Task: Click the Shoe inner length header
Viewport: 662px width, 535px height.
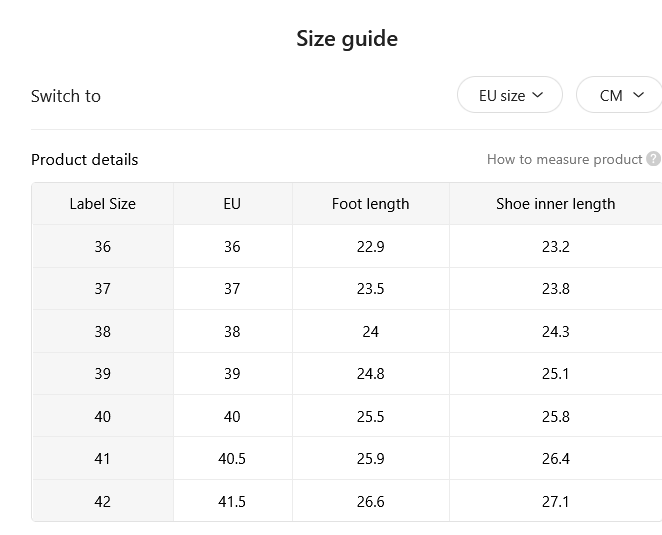Action: [556, 204]
